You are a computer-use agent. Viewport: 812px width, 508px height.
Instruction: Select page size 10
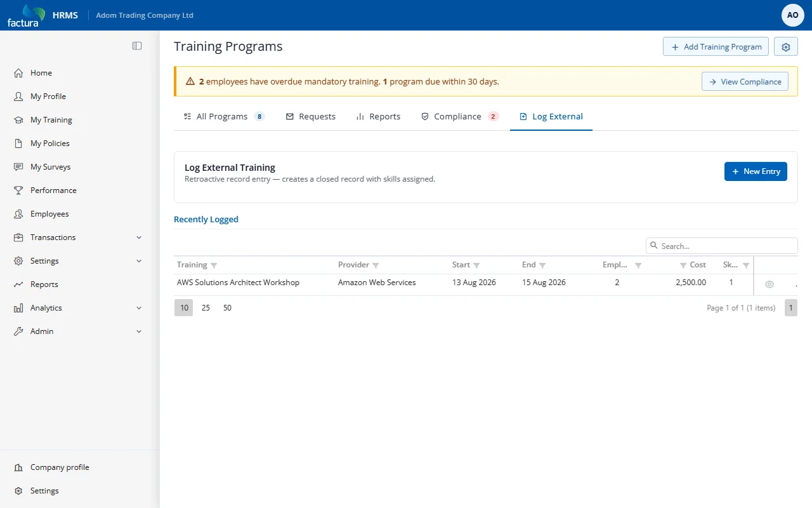click(184, 308)
